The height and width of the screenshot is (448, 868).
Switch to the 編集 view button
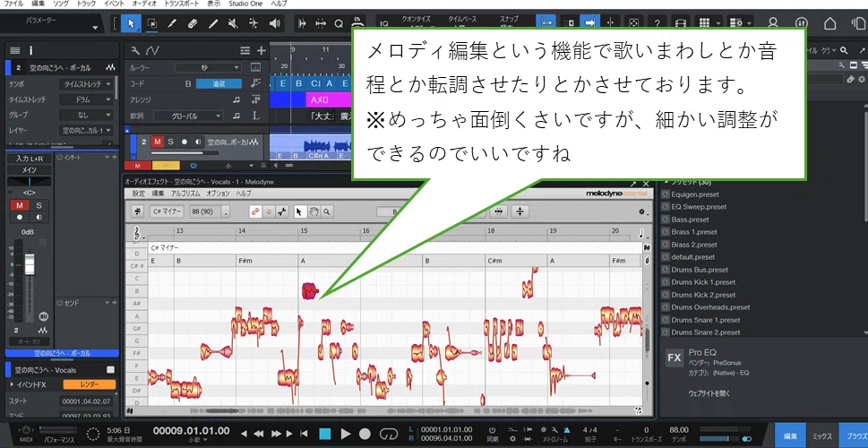click(790, 436)
